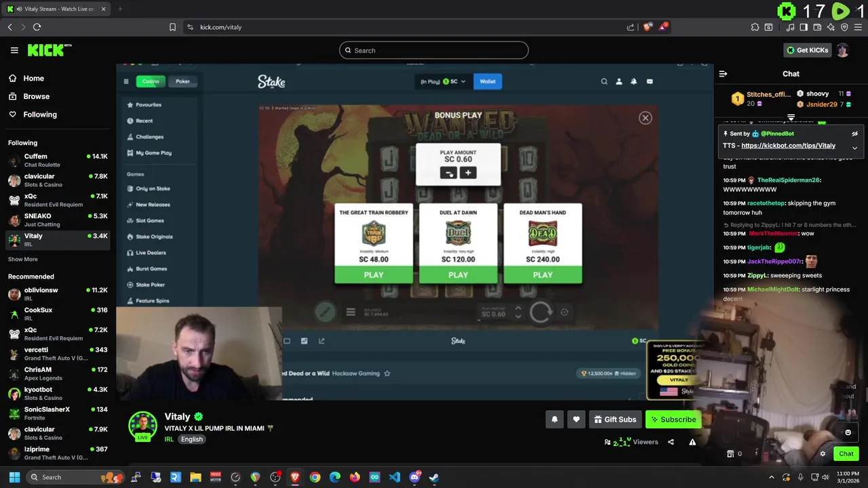Click the bookmark icon in the address bar
Screen dimensions: 868x488
172,27
